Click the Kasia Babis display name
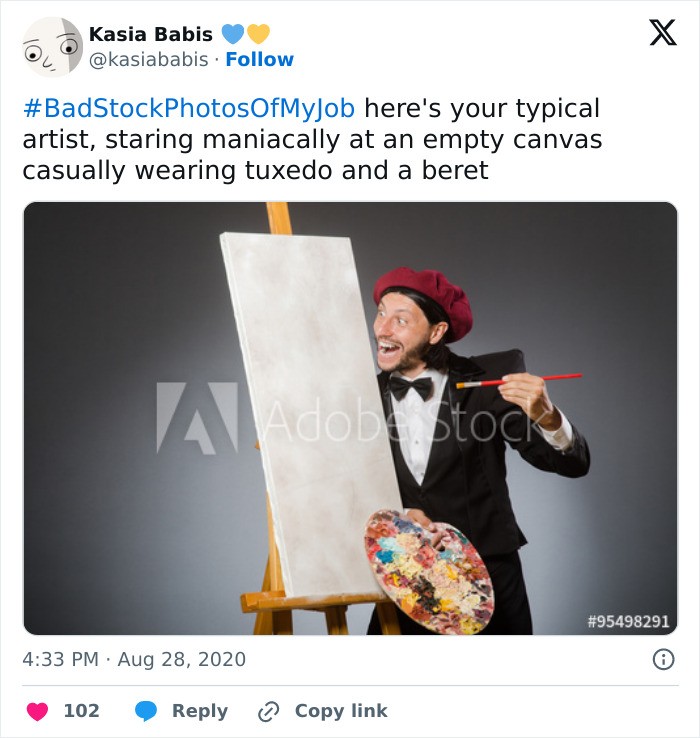This screenshot has height=738, width=700. pos(150,34)
